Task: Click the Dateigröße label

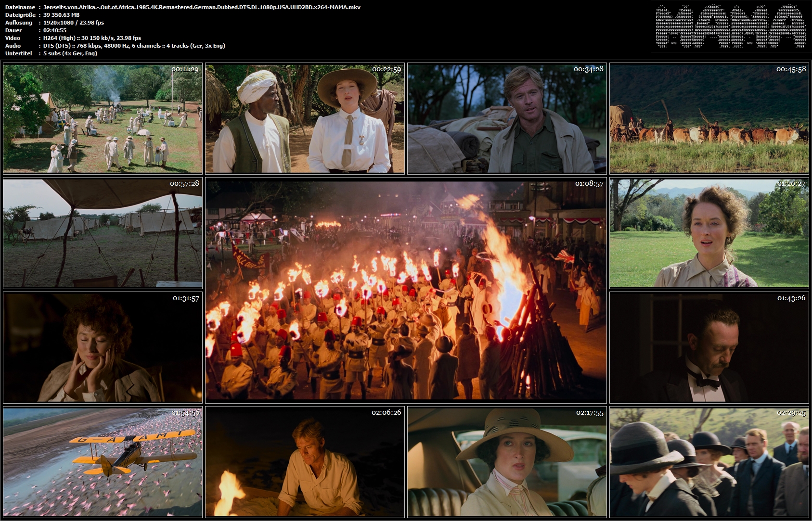Action: click(20, 15)
